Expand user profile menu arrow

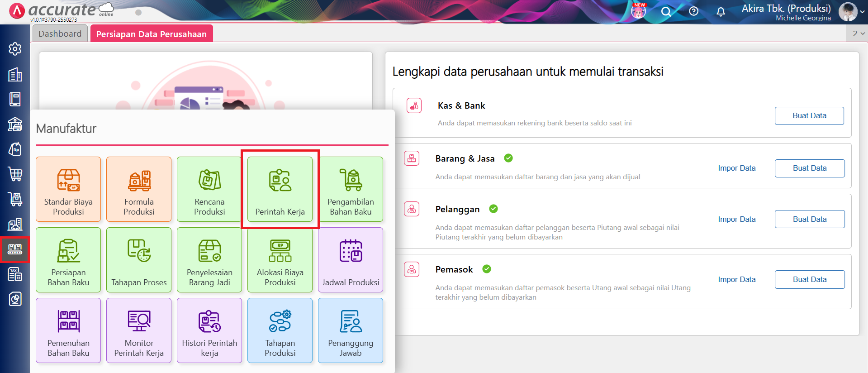(x=863, y=12)
